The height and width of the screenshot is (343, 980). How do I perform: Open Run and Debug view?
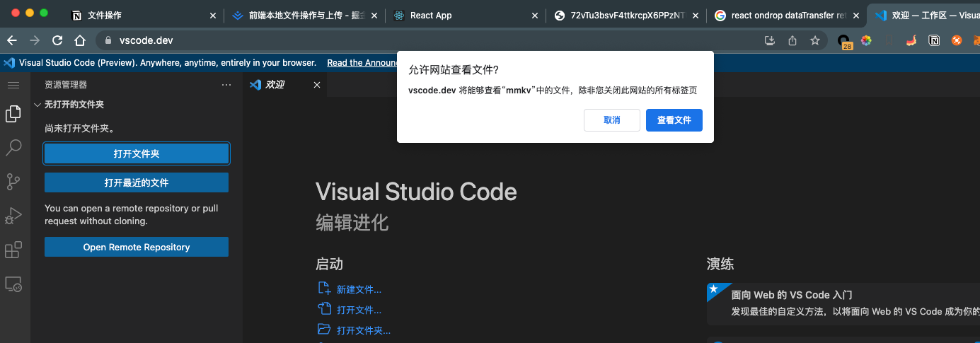(x=13, y=216)
